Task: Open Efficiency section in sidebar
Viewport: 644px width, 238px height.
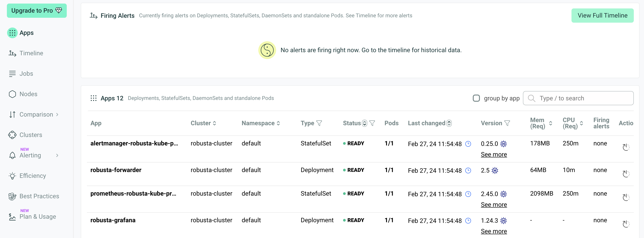Action: click(33, 176)
